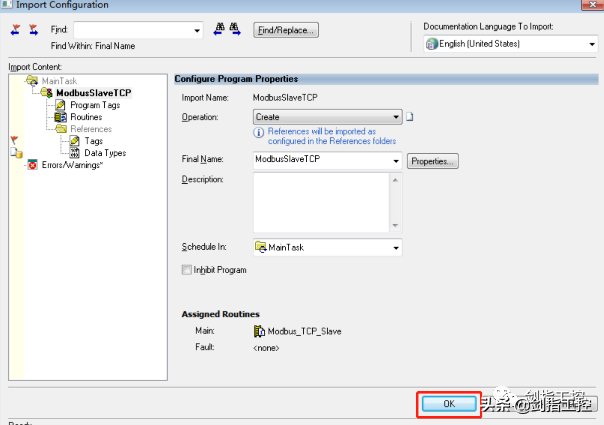The height and width of the screenshot is (425, 604).
Task: Click the find next binoculars icon
Action: coord(238,30)
